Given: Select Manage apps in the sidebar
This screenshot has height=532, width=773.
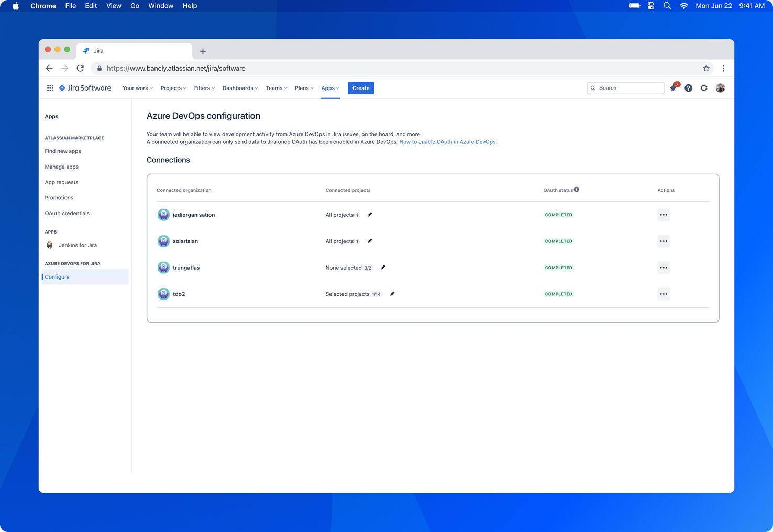Looking at the screenshot, I should (x=61, y=167).
